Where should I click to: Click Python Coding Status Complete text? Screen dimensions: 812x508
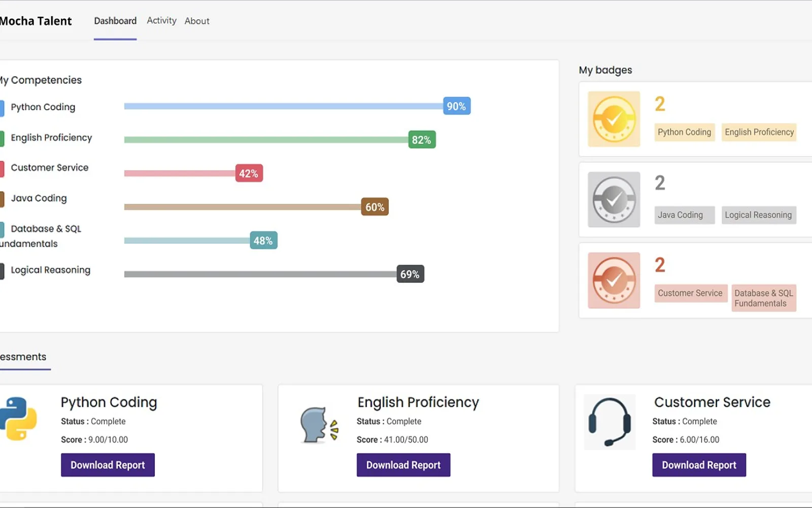click(x=93, y=421)
